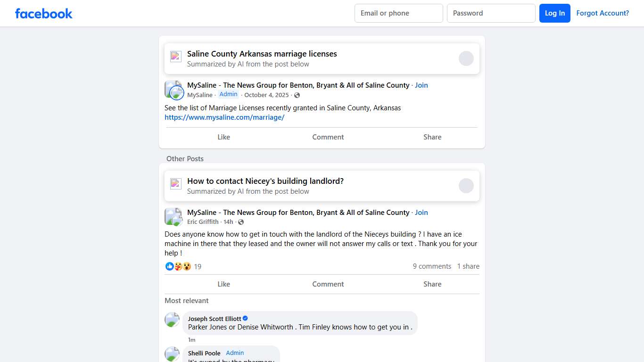Image resolution: width=644 pixels, height=362 pixels.
Task: Click the AI summary icon beside marriage licenses headline
Action: 175,56
